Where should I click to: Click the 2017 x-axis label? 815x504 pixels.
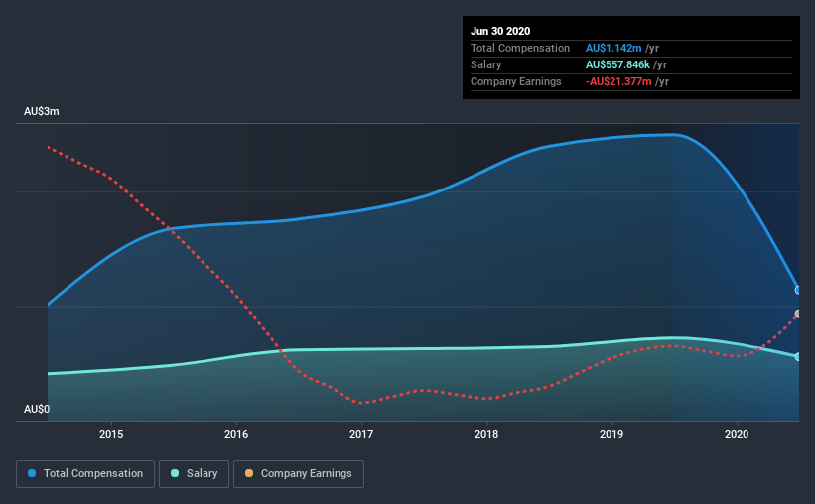click(361, 434)
